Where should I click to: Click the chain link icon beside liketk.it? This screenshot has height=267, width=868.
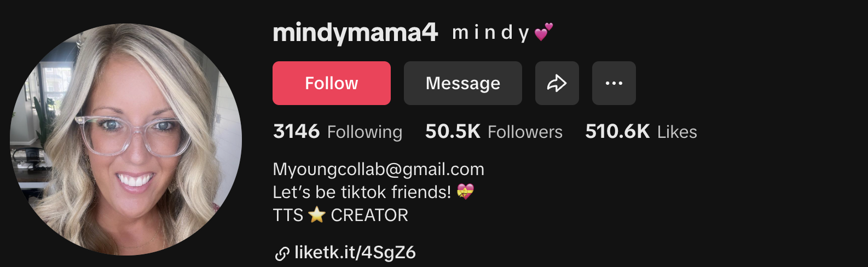click(x=282, y=253)
